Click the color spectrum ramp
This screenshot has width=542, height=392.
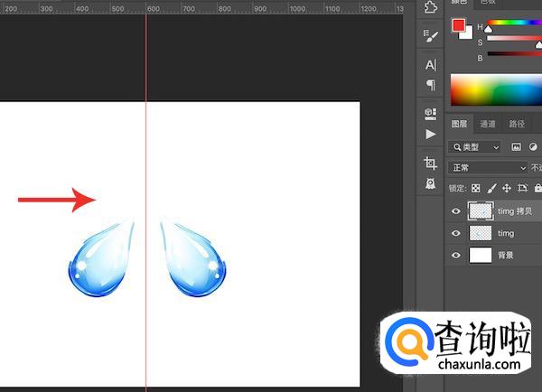coord(495,90)
